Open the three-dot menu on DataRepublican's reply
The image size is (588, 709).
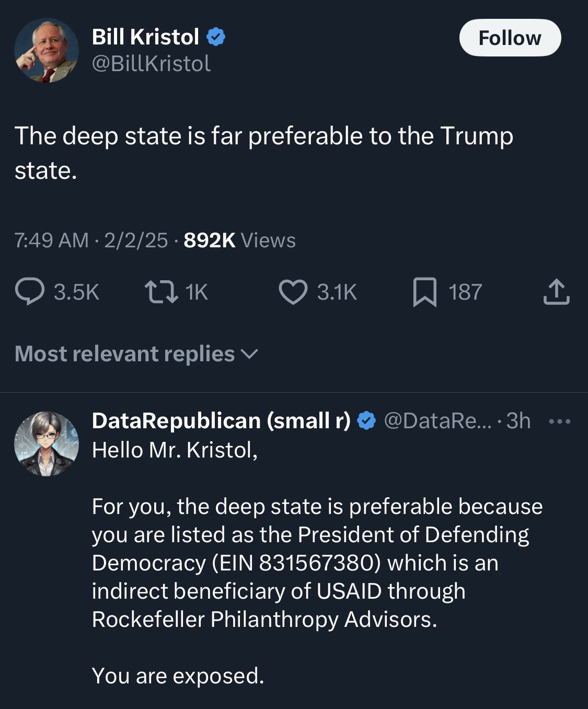[560, 421]
